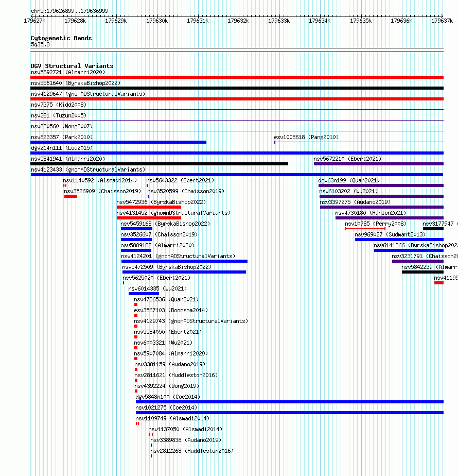The height and width of the screenshot is (476, 458).
Task: Select the nsv5561640 (ByrskaBishop2022) label
Action: tap(76, 83)
